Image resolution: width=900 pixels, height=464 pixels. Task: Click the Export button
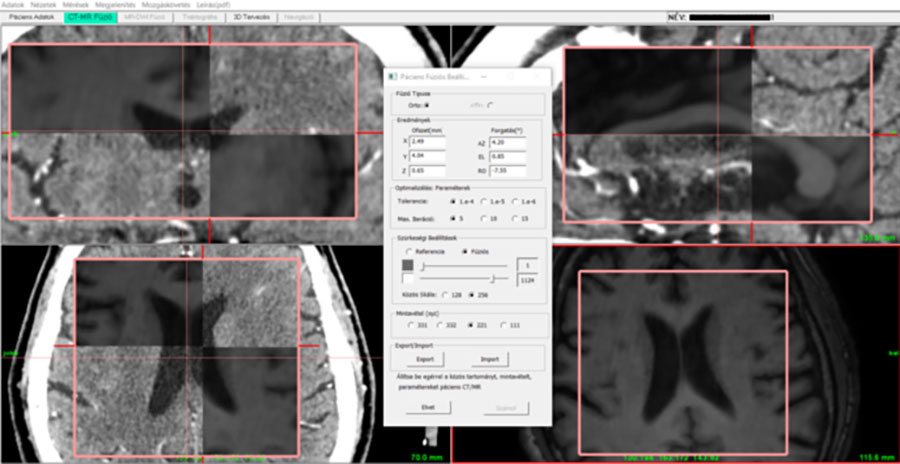pos(425,359)
